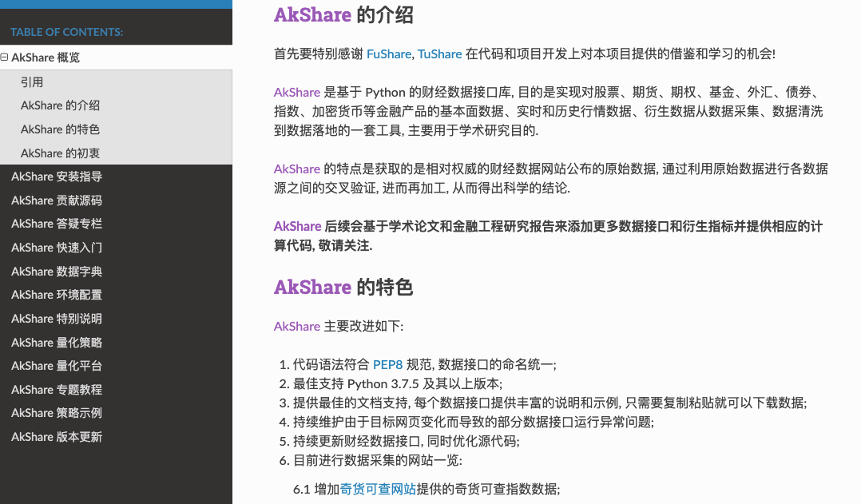Navigate to AkShare 答疑专栏
The width and height of the screenshot is (861, 504).
coord(57,224)
